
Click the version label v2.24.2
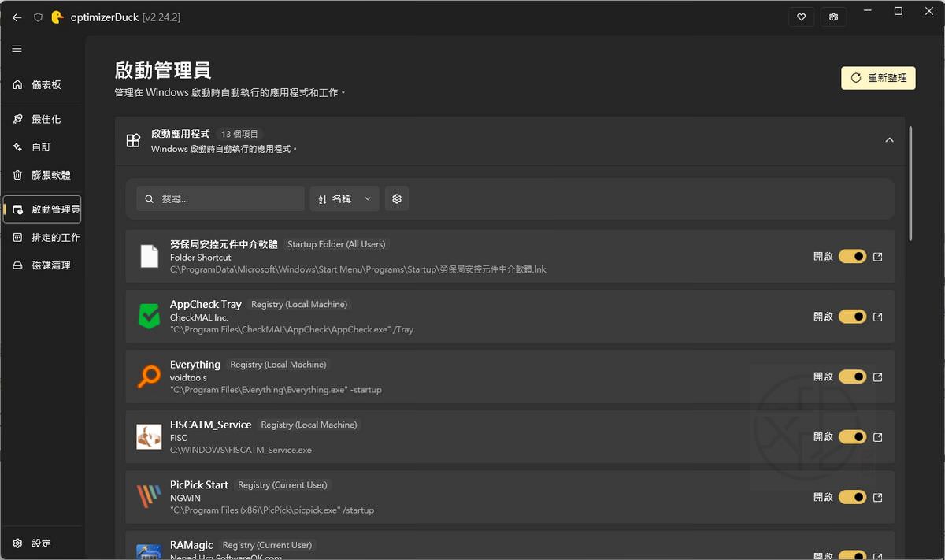coord(161,17)
